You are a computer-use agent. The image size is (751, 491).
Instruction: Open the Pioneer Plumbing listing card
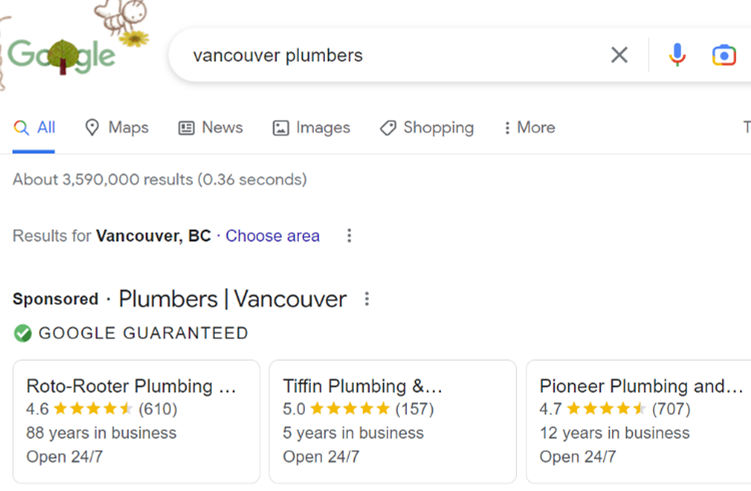[x=639, y=422]
